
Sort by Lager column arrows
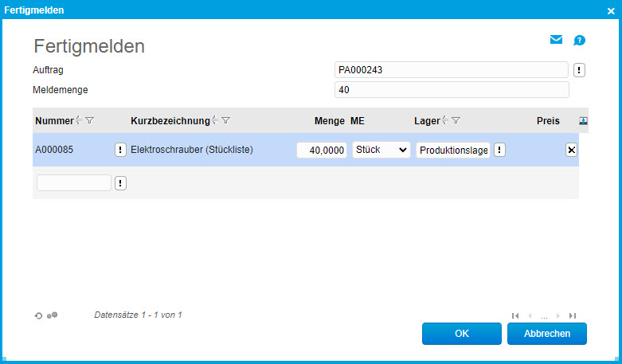445,120
